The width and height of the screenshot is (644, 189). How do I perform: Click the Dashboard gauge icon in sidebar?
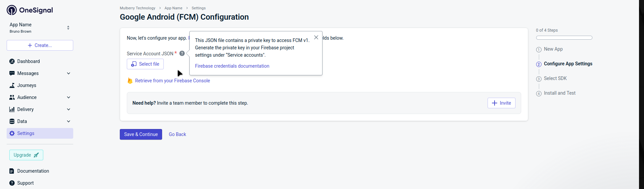[x=12, y=61]
